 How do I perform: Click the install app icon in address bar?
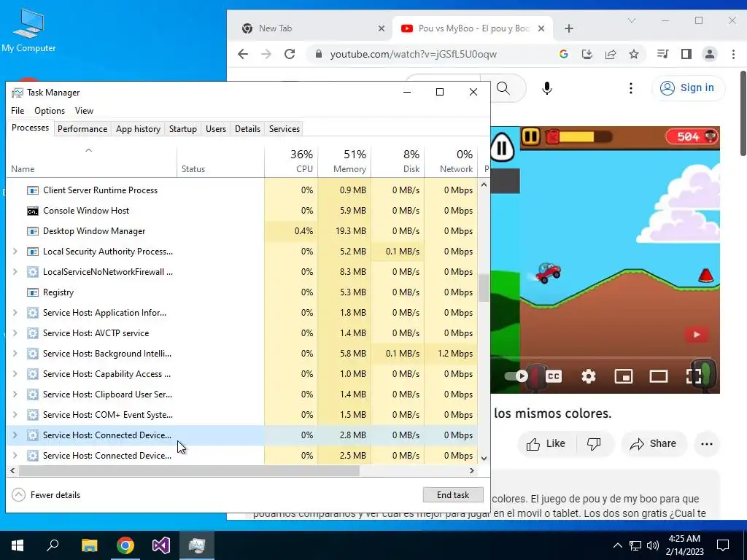587,54
